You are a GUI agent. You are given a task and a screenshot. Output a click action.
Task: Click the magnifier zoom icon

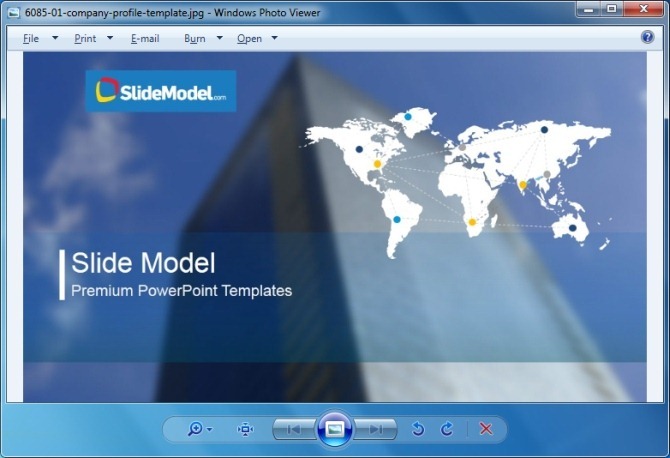click(195, 429)
